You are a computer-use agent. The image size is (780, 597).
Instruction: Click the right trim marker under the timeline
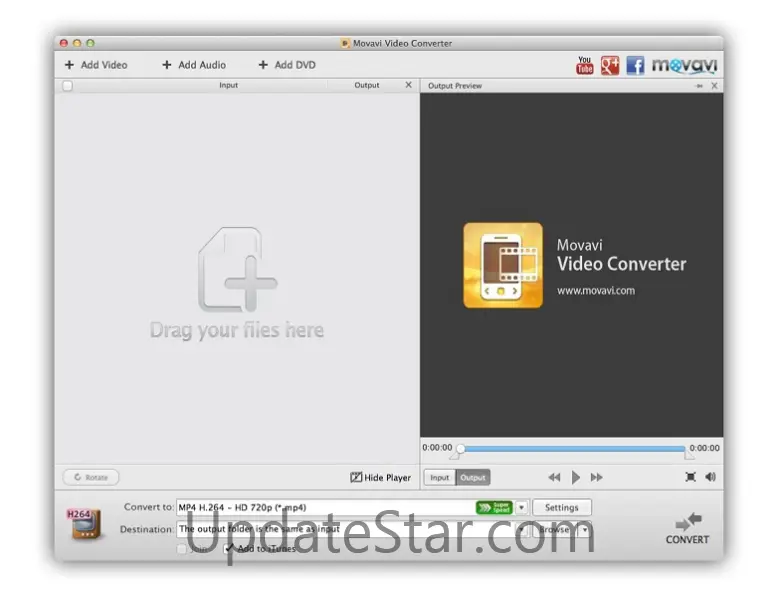pos(689,456)
